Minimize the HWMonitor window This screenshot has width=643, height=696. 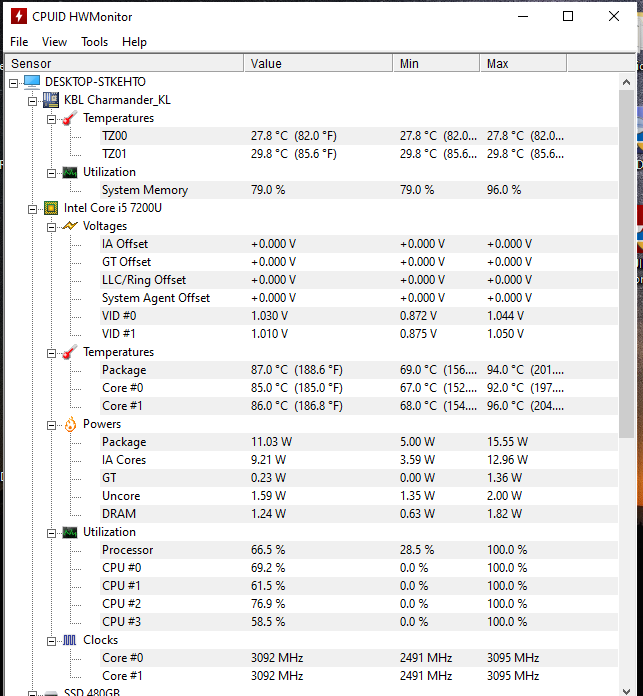[x=523, y=16]
